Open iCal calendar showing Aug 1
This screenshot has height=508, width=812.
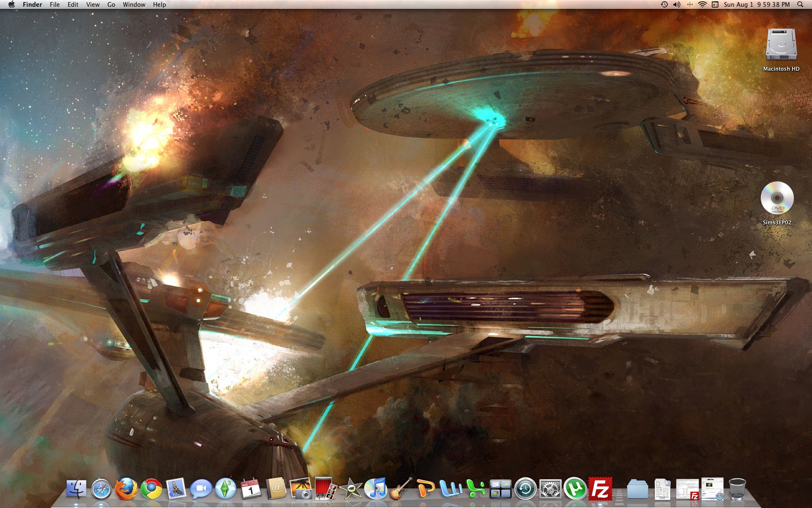[251, 489]
